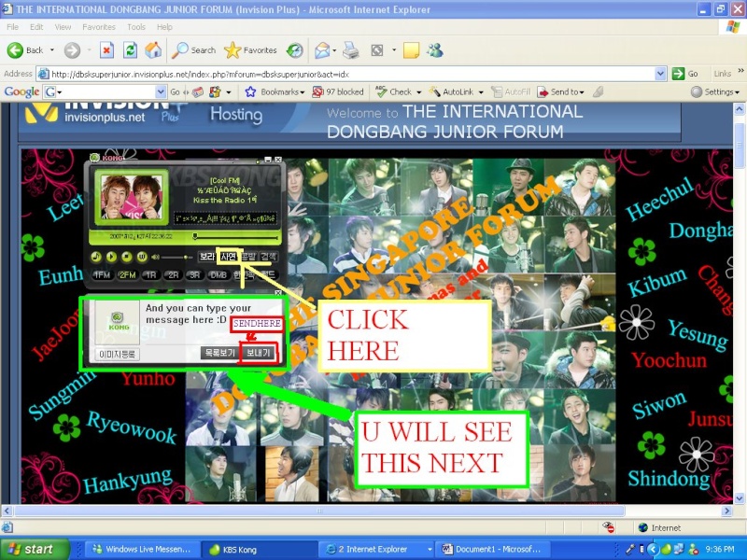Click the green Go button beside address bar
Image resolution: width=747 pixels, height=560 pixels.
684,74
